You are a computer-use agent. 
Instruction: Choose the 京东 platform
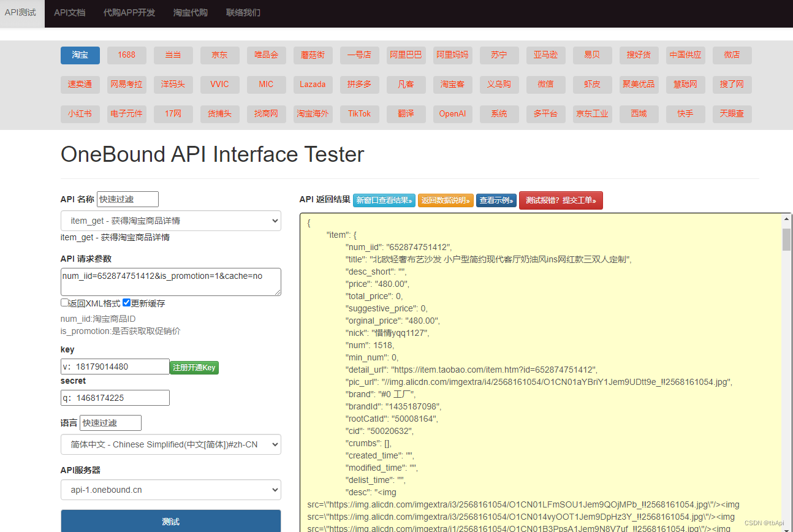point(220,55)
